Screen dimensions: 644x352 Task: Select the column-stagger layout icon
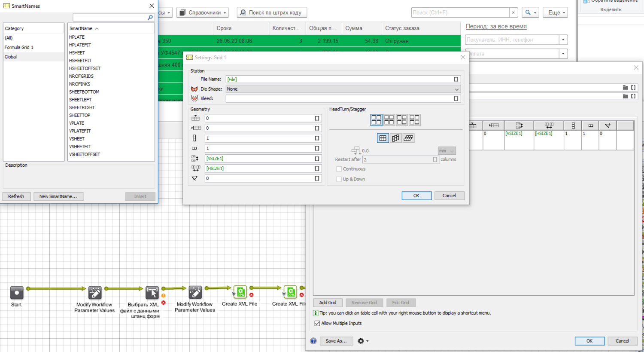pyautogui.click(x=395, y=138)
